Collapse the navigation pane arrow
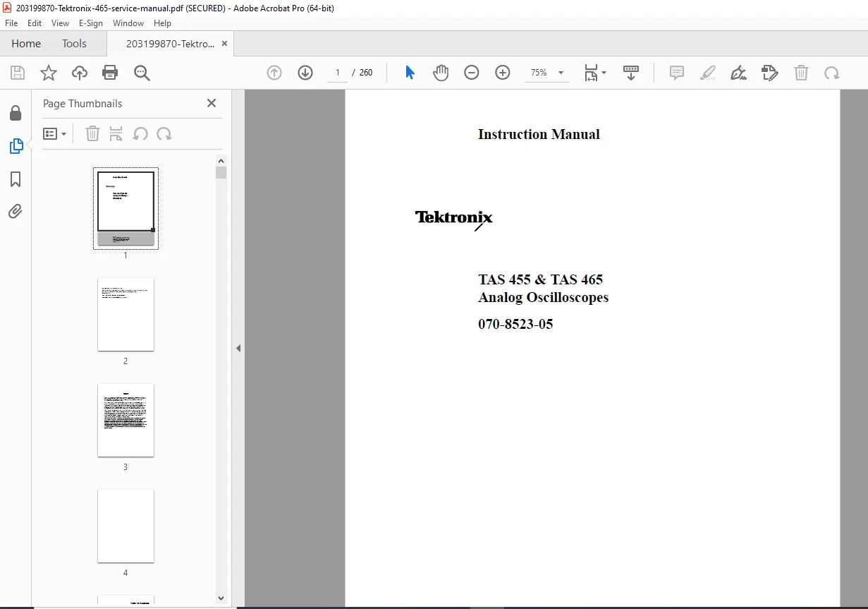868x609 pixels. (x=238, y=349)
